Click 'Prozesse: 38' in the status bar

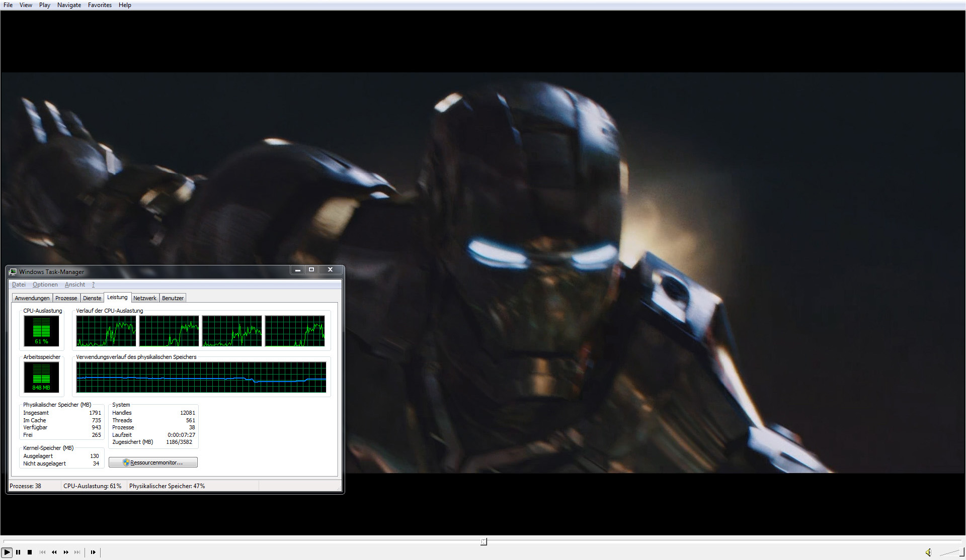(25, 486)
